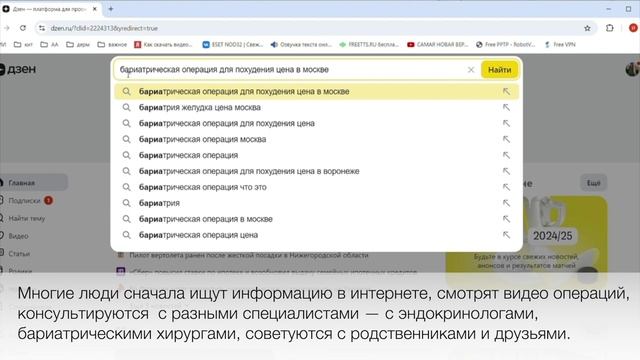Choose the single-word 'бариатрия' suggestion
The width and height of the screenshot is (640, 360).
pyautogui.click(x=316, y=203)
